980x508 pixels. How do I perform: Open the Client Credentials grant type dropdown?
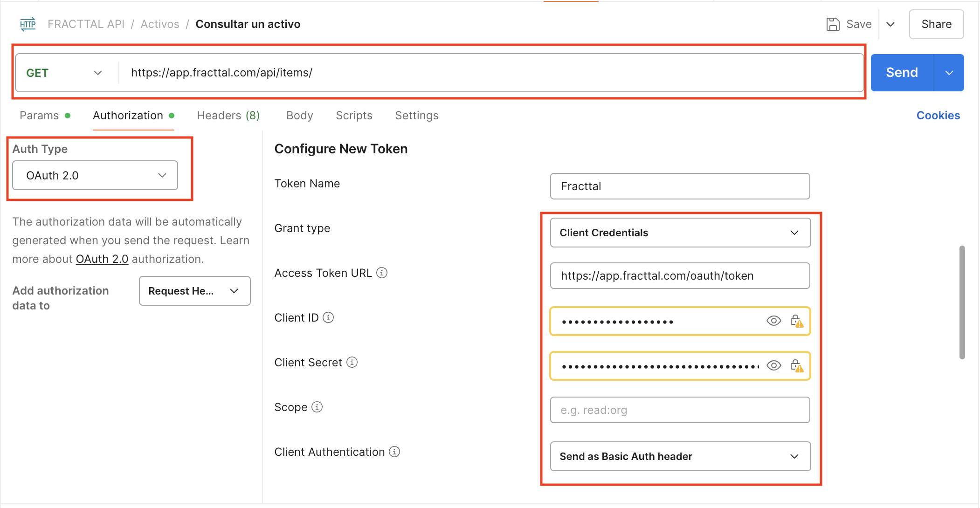coord(680,233)
